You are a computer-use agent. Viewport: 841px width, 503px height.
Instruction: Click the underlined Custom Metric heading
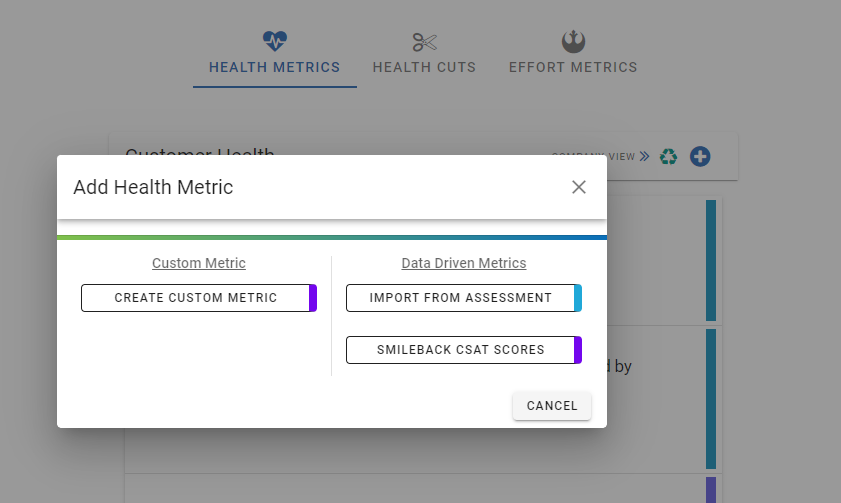coord(199,263)
